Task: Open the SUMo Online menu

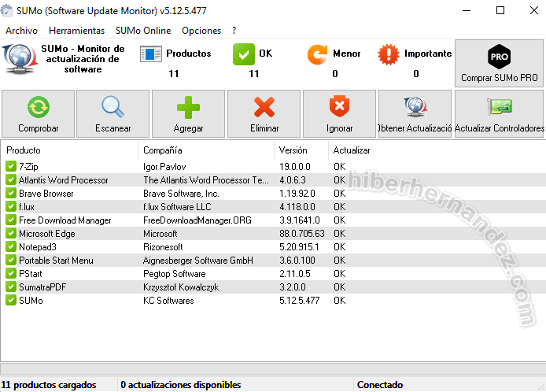Action: coord(143,31)
